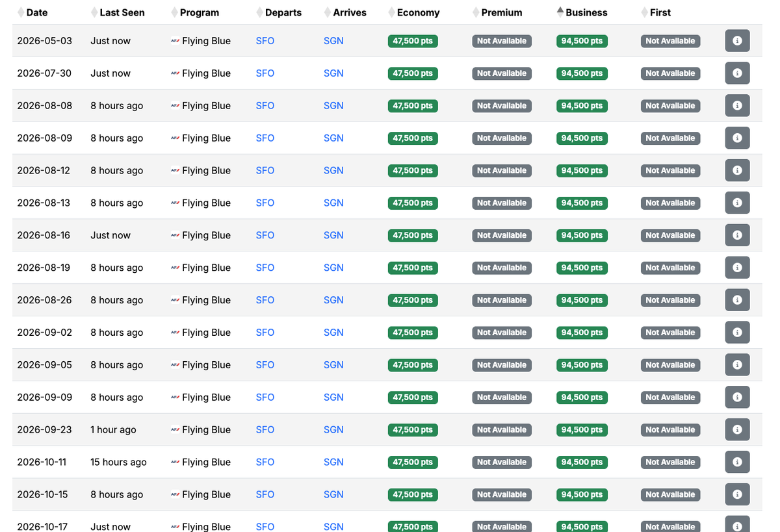Image resolution: width=780 pixels, height=532 pixels.
Task: Click SFO link in 2026-08-08 row
Action: tap(265, 106)
